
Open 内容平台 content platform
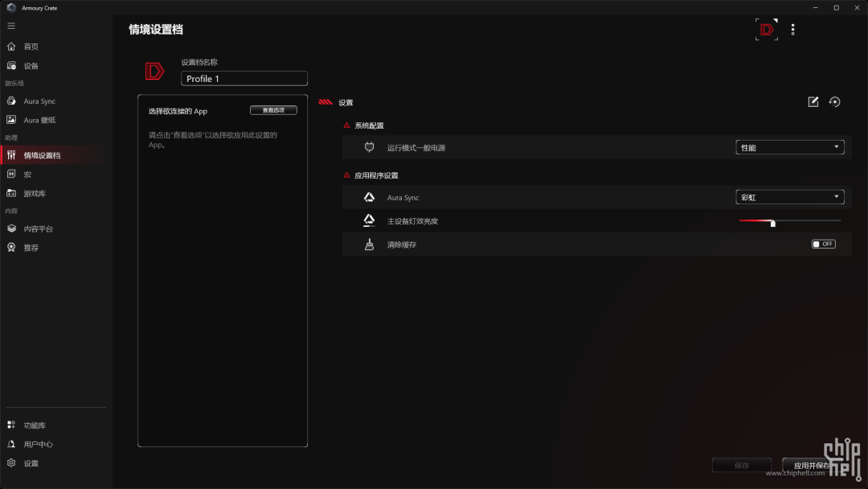39,228
